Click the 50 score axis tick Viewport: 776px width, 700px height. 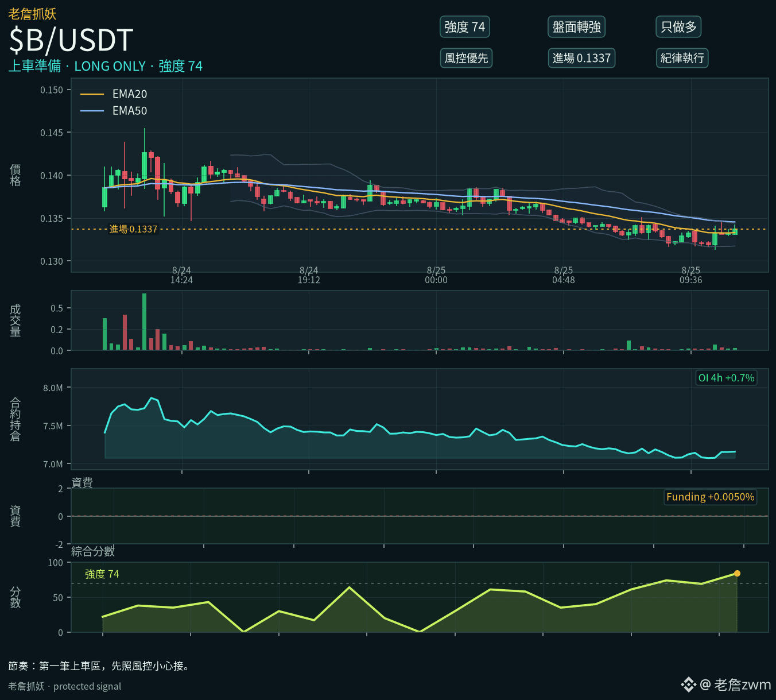coord(58,598)
